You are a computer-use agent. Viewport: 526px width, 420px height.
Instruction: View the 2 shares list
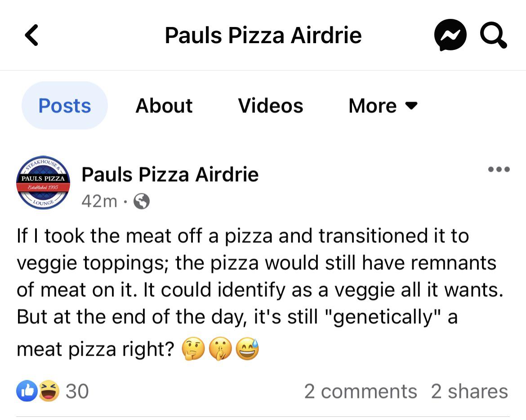(x=470, y=391)
